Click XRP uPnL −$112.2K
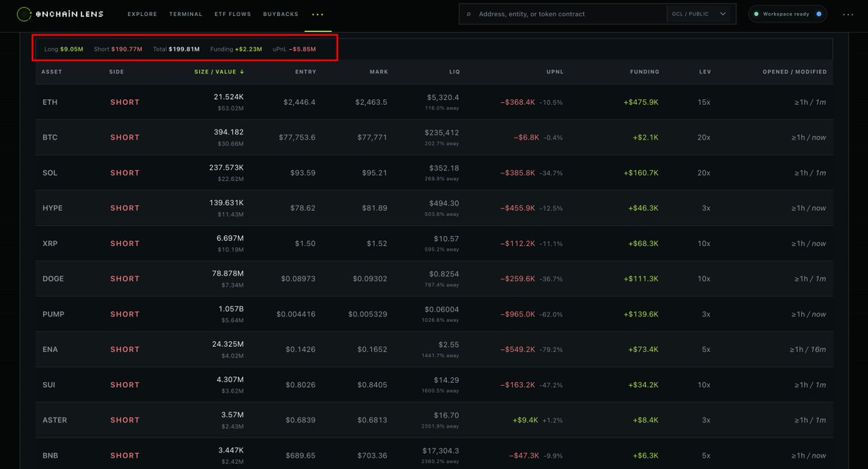Screen dimensions: 868x469 (518, 244)
